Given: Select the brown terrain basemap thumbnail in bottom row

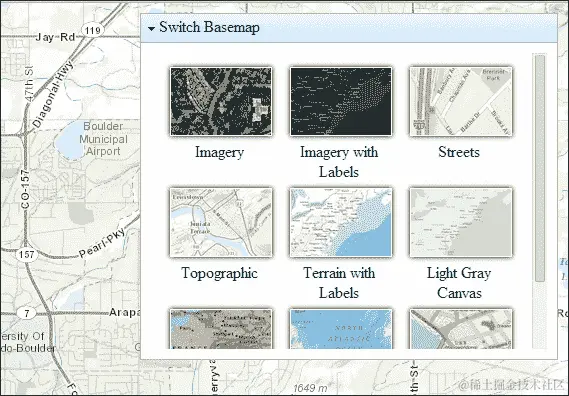Looking at the screenshot, I should [x=221, y=329].
